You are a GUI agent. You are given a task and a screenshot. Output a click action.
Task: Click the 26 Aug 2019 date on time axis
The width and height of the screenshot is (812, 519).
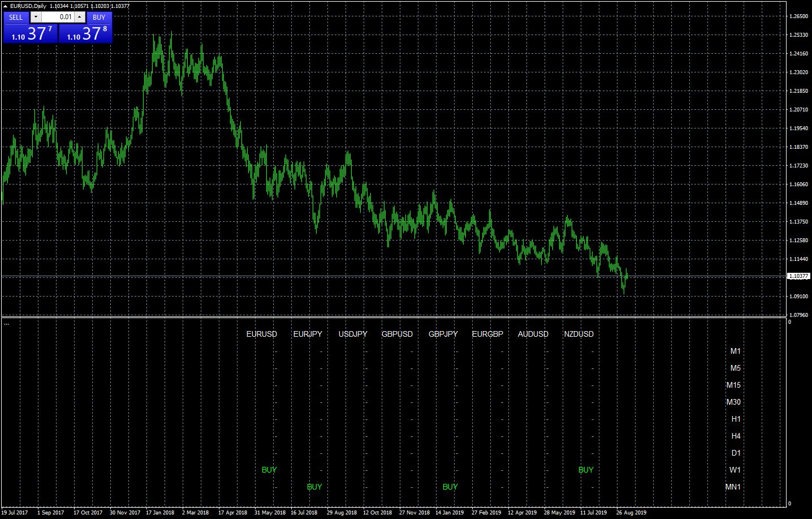[x=631, y=513]
